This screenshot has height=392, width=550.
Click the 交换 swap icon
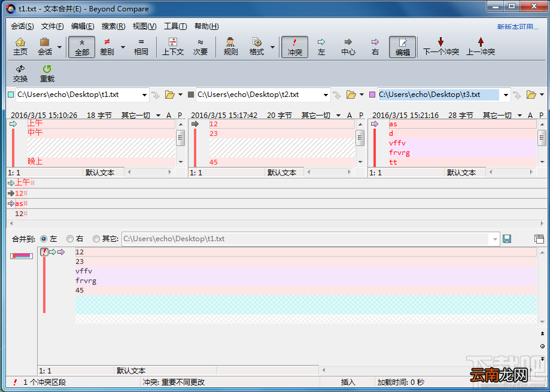[x=20, y=74]
